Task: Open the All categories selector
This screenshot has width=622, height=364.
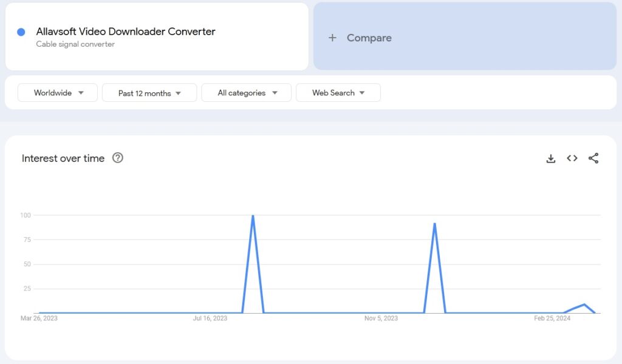Action: [245, 93]
